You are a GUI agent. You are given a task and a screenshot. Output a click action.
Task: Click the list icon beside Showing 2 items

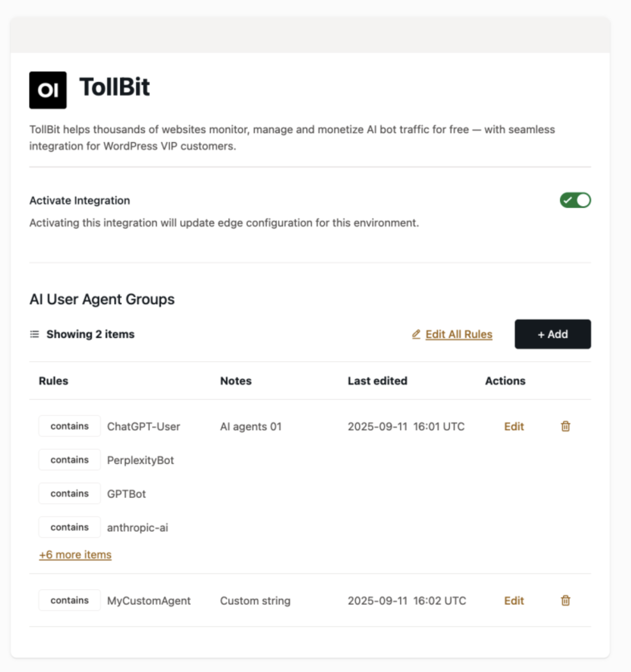click(x=34, y=334)
